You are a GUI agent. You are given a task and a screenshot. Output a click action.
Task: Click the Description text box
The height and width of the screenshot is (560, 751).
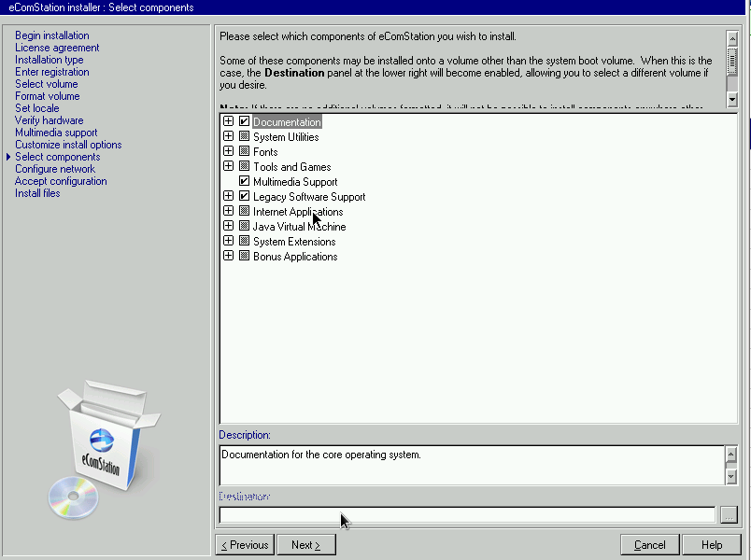[473, 465]
